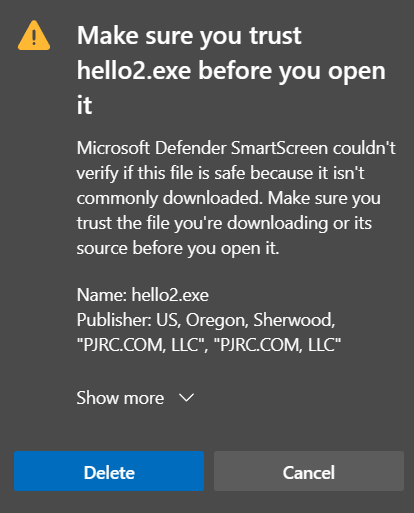Click the text 'source before you open it.'

tap(178, 248)
